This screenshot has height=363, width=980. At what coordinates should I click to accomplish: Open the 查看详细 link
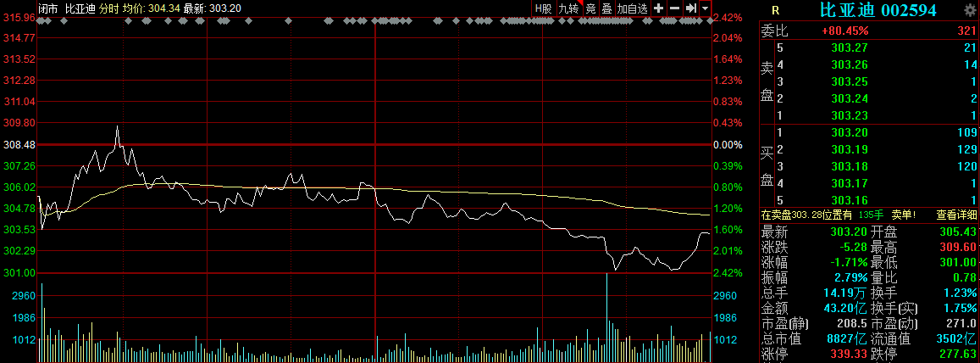point(956,215)
